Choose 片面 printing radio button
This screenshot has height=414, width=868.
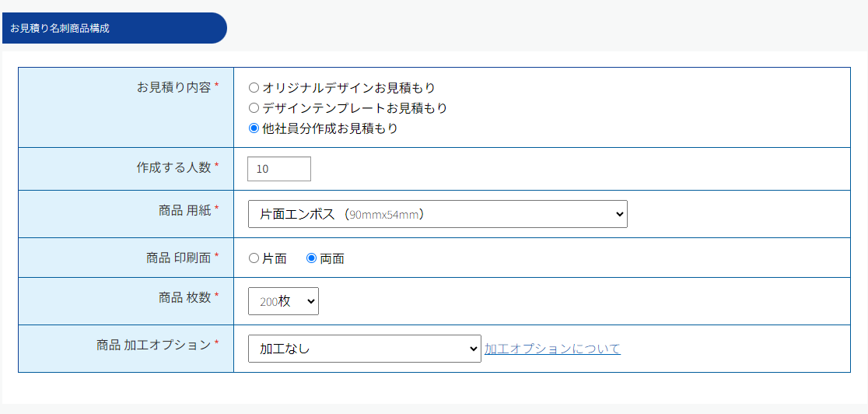[254, 258]
